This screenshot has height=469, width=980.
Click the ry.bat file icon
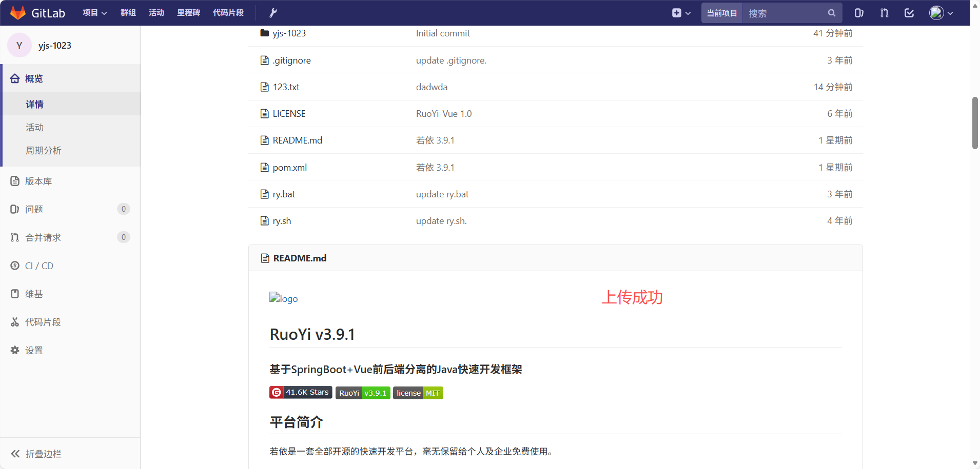(265, 194)
